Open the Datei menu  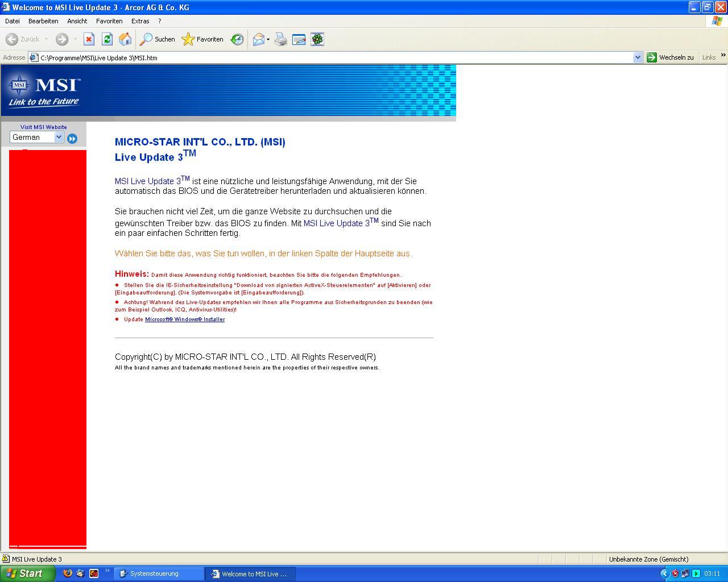[12, 21]
